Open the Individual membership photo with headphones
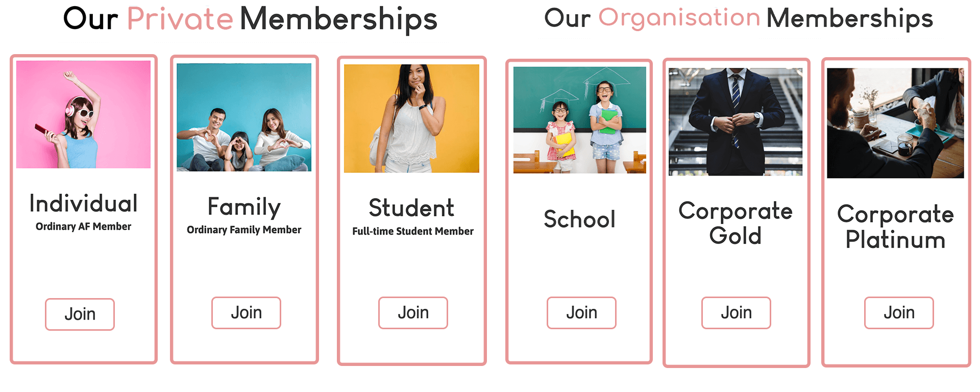The height and width of the screenshot is (392, 980). coord(83,114)
